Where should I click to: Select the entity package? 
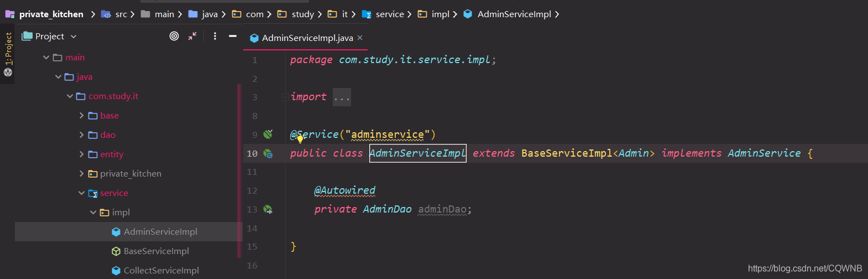(128, 154)
